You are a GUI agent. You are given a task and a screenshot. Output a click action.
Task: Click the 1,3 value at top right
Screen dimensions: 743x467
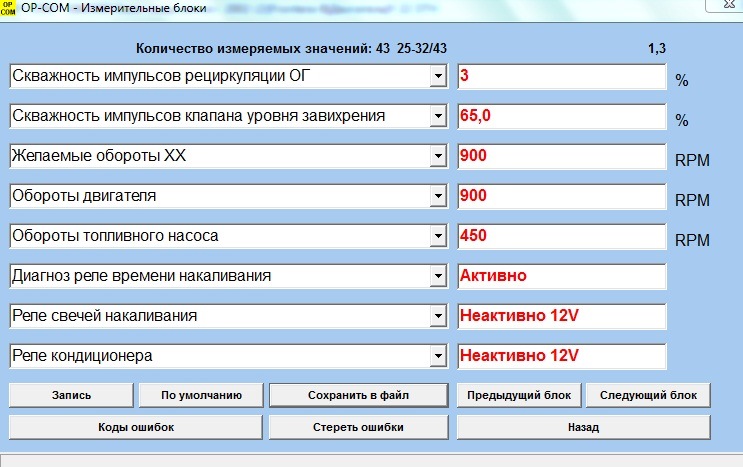[x=657, y=48]
